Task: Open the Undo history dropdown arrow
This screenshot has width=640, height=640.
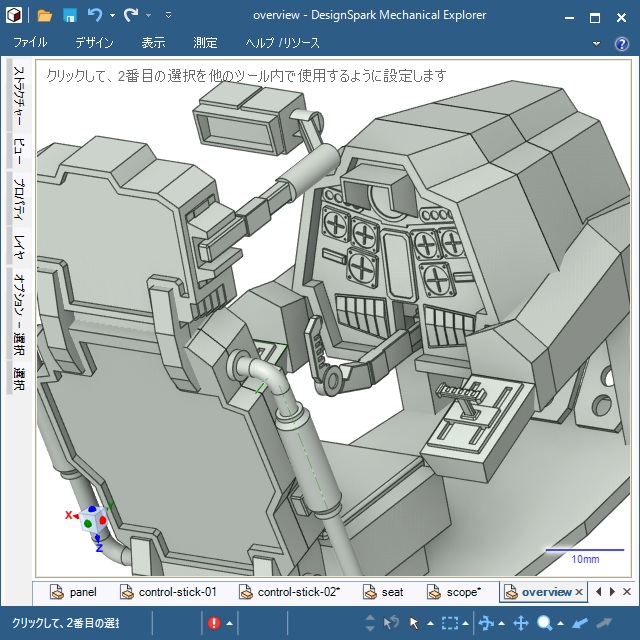Action: pos(112,16)
